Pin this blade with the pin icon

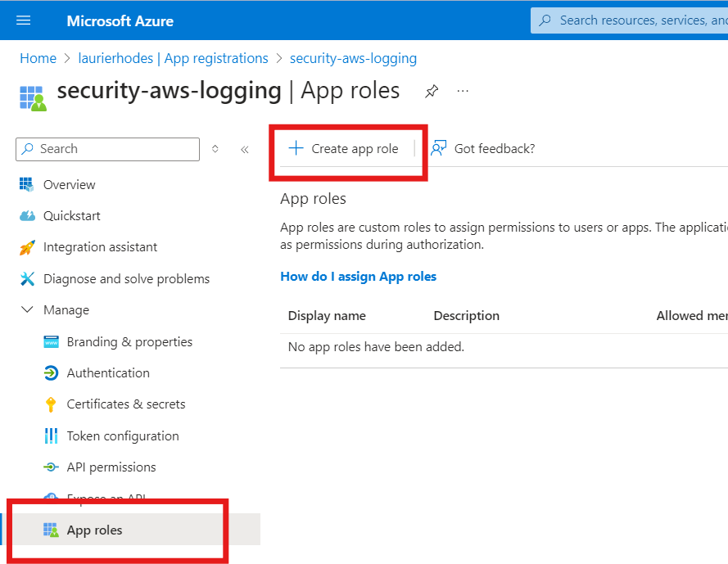[x=432, y=91]
